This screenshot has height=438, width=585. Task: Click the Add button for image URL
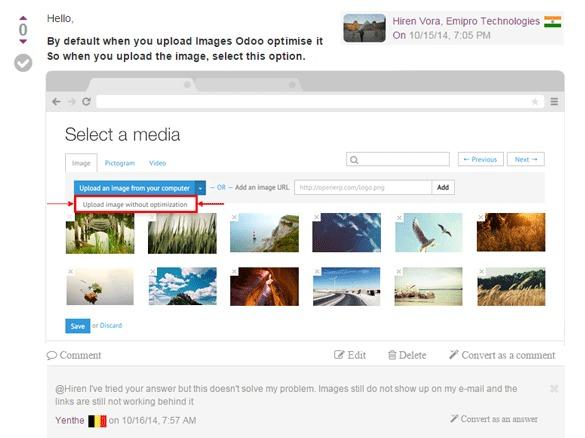[x=443, y=187]
